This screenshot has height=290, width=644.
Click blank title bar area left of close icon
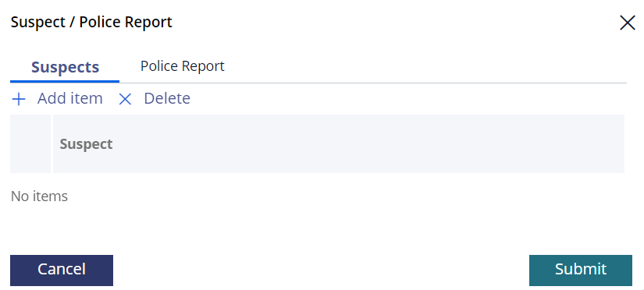[x=394, y=23]
